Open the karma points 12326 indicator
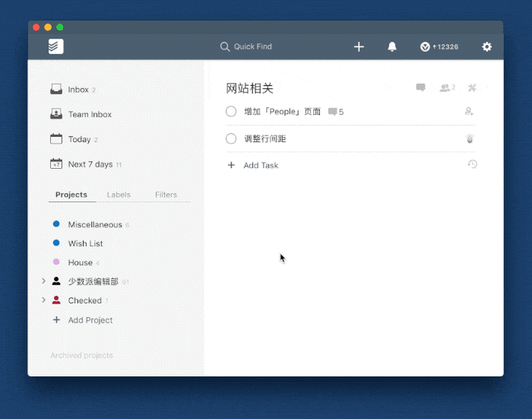This screenshot has height=419, width=532. pyautogui.click(x=439, y=47)
